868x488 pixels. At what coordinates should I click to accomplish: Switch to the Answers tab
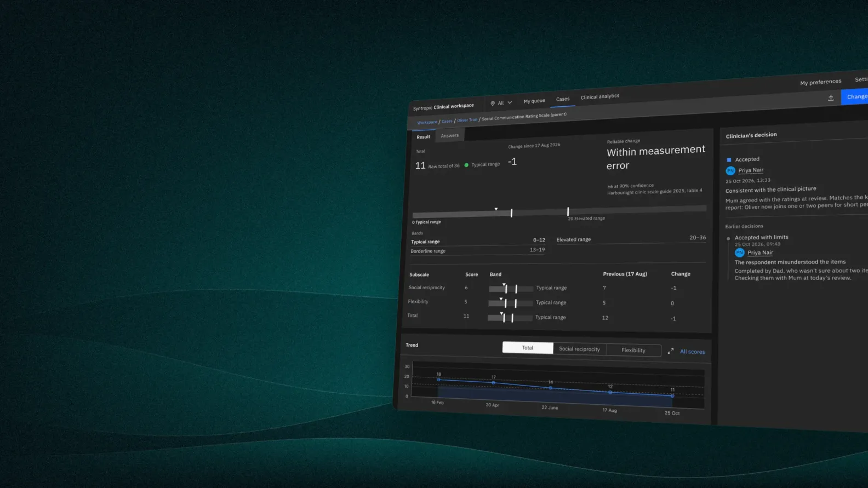click(450, 136)
